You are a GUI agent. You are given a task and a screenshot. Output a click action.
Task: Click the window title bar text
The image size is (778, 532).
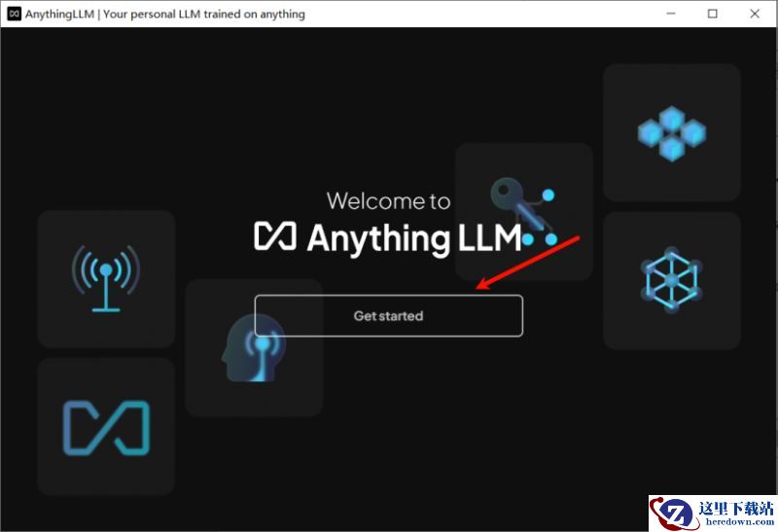tap(165, 14)
